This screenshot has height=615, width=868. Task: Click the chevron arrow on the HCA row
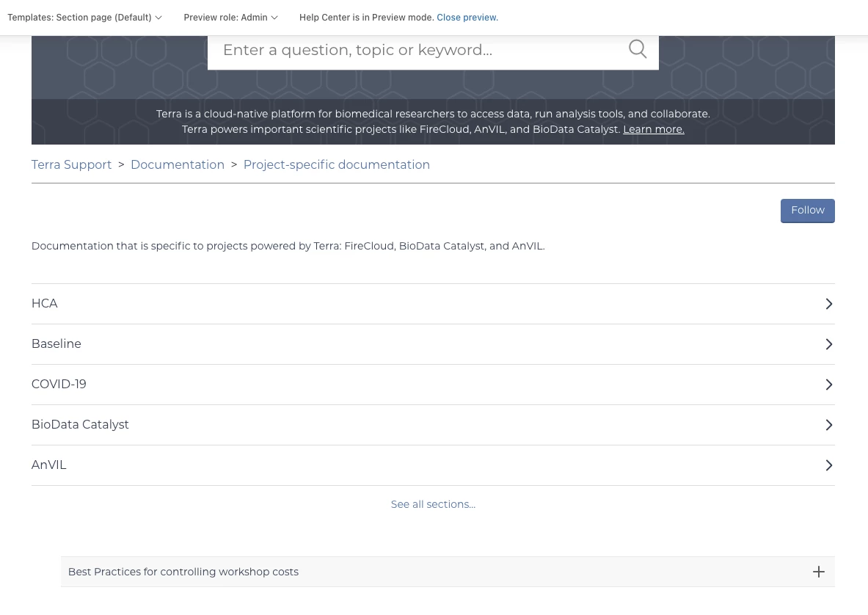point(828,303)
